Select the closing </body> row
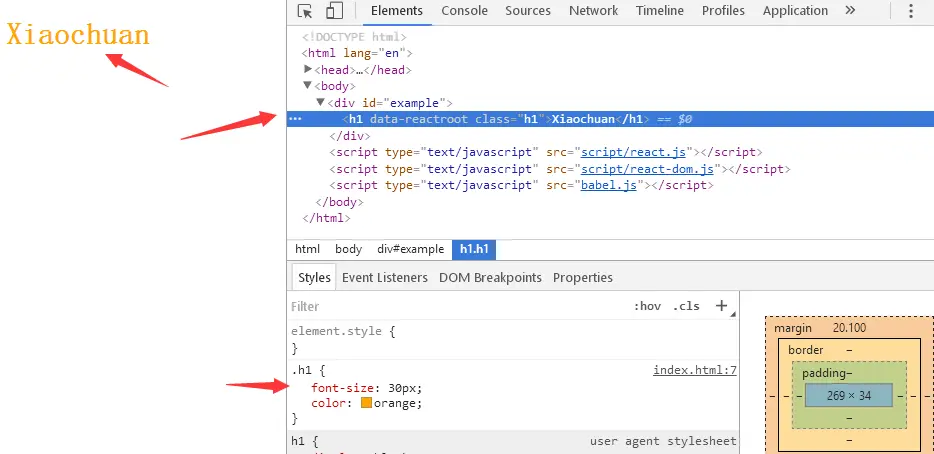 coord(339,202)
